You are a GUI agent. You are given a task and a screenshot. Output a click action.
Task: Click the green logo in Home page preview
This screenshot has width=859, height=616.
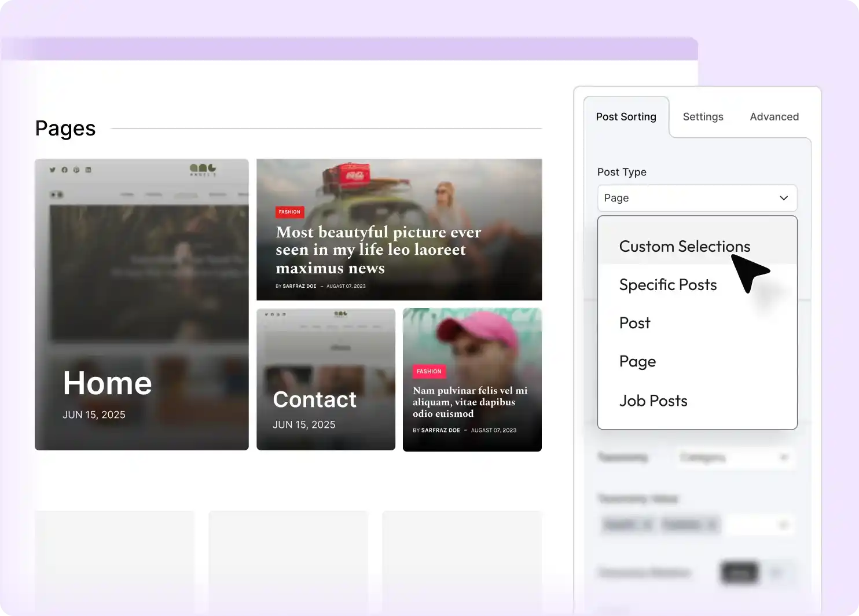[x=203, y=170]
